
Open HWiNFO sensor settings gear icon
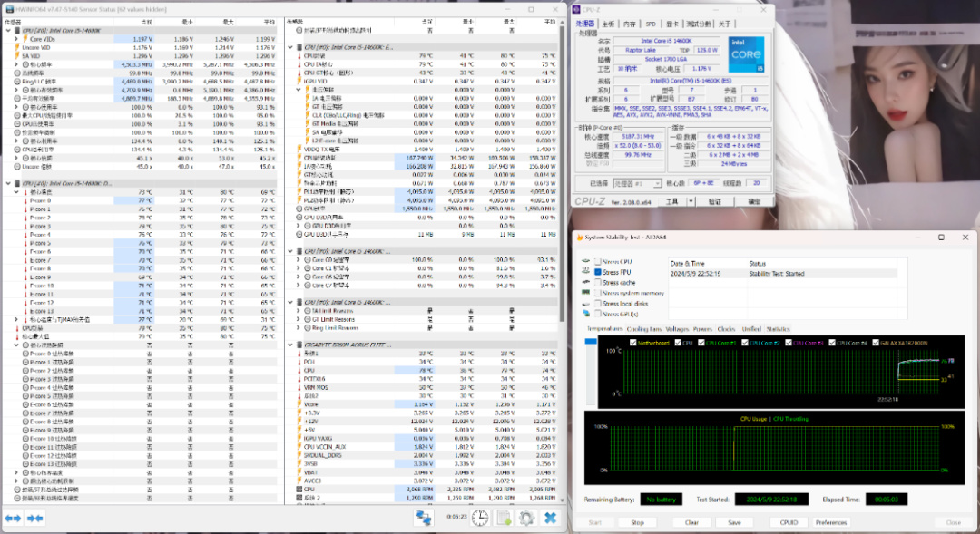525,518
